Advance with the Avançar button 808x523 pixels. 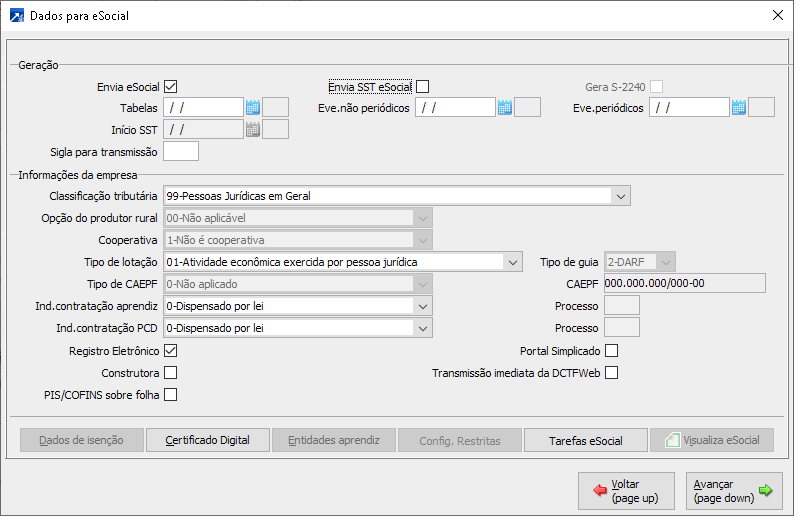click(x=734, y=491)
